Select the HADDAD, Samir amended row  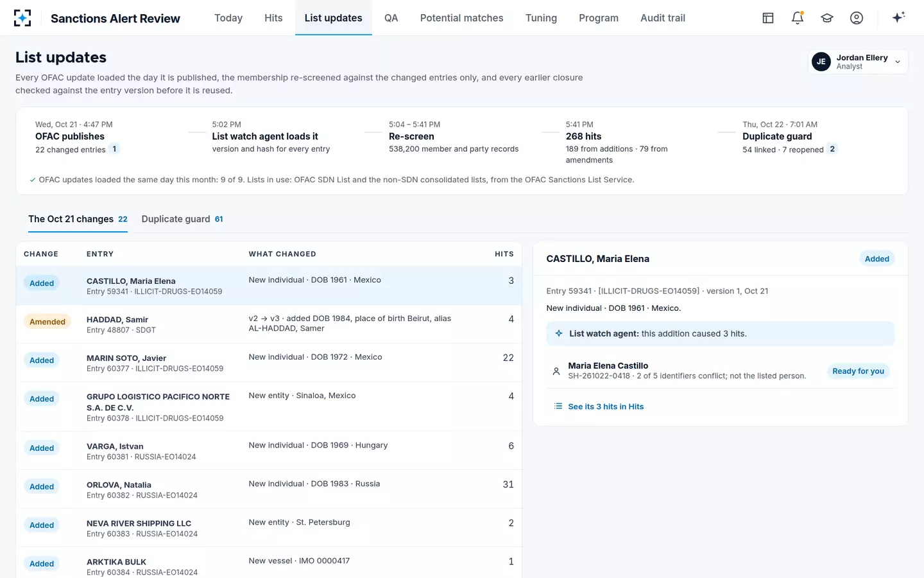pos(269,324)
